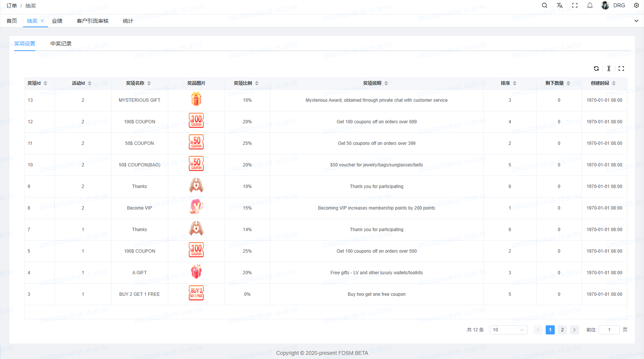Sort by 奖项Id column
Screen dimensions: 644x359
45,83
